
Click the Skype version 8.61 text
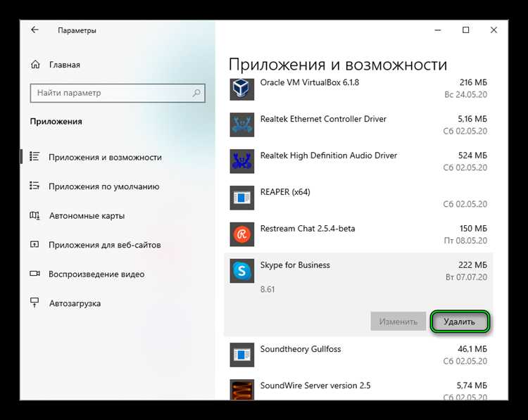click(268, 289)
